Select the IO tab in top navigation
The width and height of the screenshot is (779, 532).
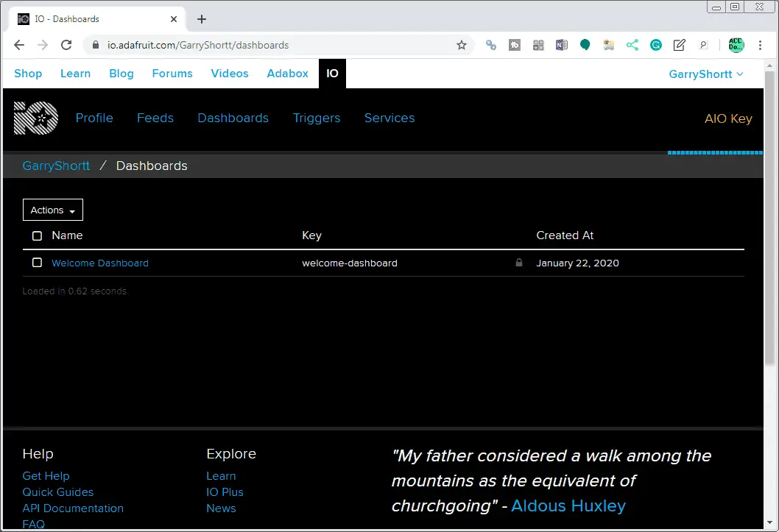pos(332,74)
